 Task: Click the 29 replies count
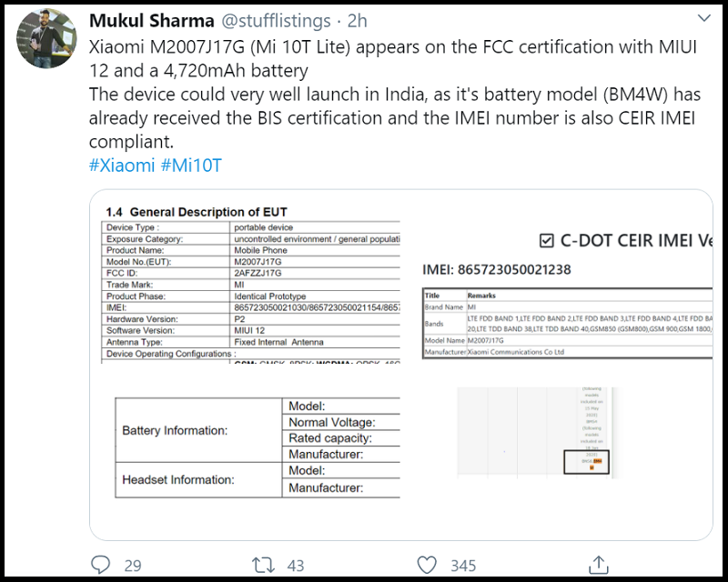(x=133, y=566)
